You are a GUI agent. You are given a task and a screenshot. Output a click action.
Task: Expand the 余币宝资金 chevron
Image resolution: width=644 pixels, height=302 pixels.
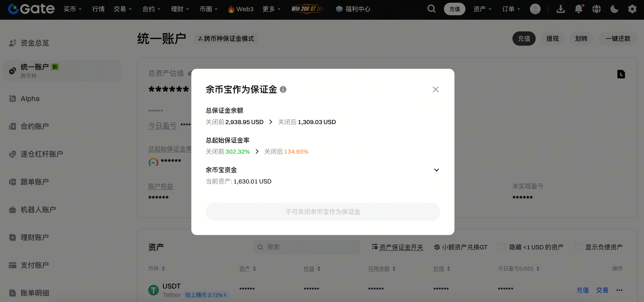[x=436, y=170]
